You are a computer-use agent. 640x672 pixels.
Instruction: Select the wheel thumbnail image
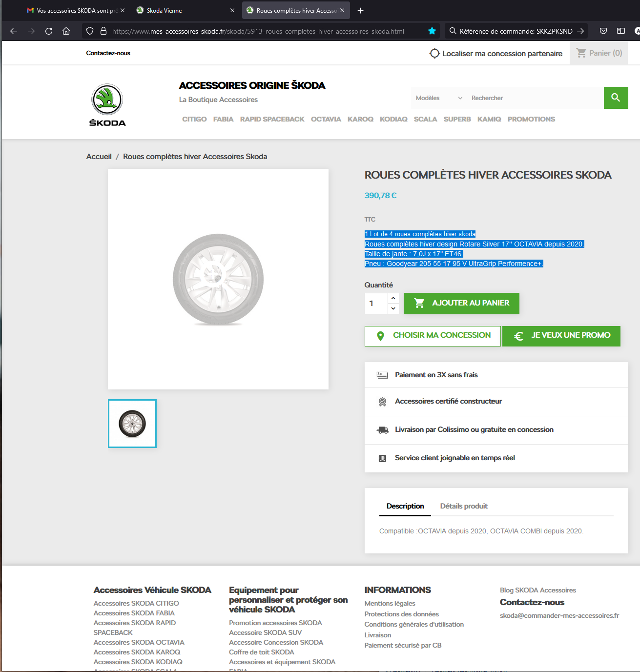(132, 424)
